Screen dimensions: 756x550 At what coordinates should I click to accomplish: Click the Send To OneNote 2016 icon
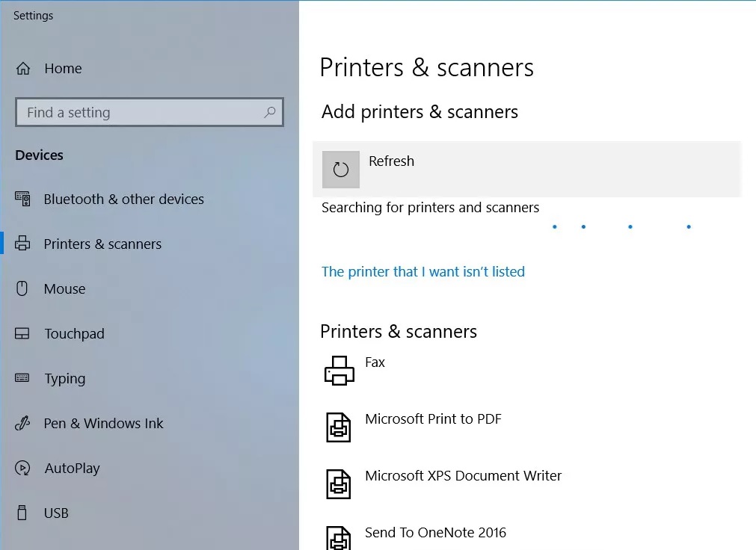339,538
